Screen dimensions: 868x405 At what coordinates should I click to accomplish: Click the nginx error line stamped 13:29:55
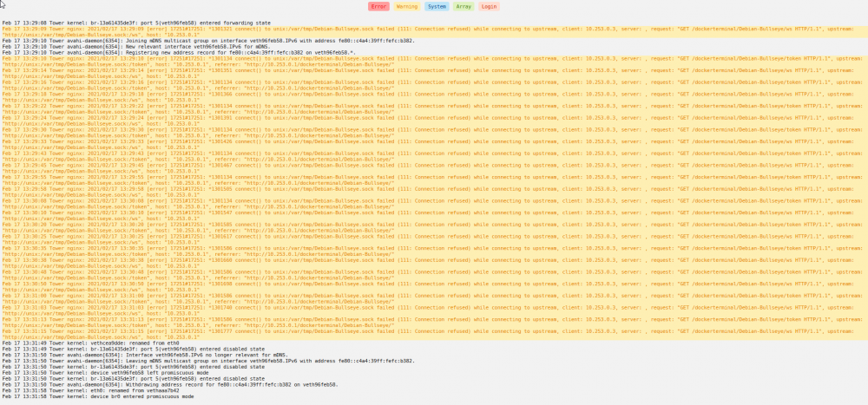point(434,180)
